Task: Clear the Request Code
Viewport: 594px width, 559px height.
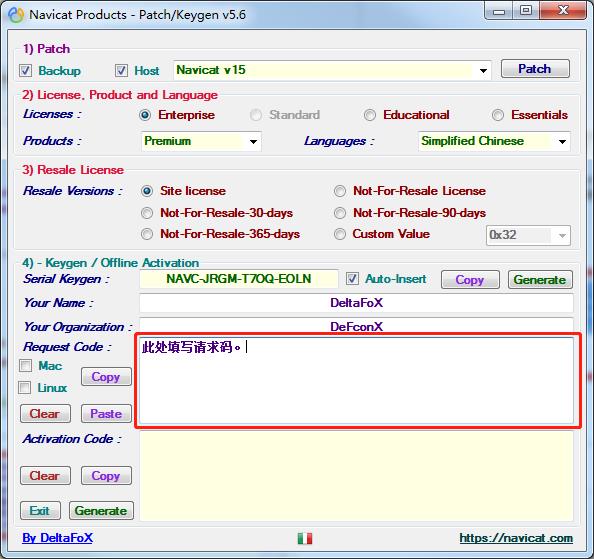Action: (45, 414)
